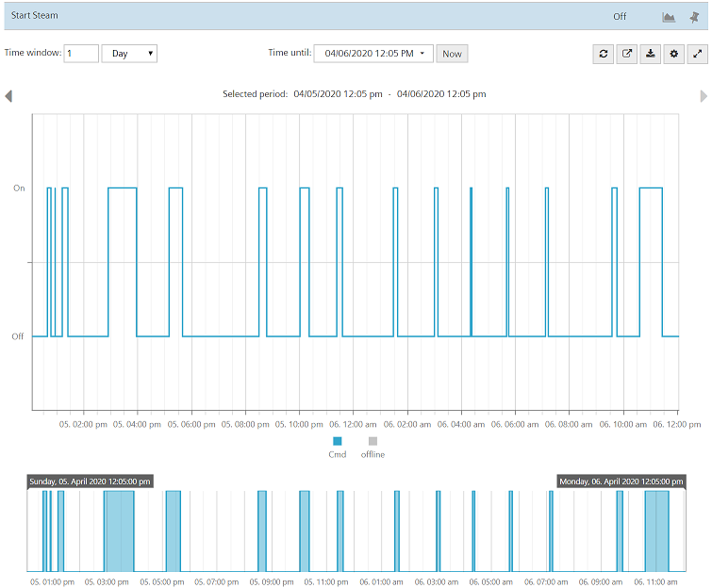The width and height of the screenshot is (712, 588).
Task: Go to previous period with left arrow
Action: pos(9,95)
